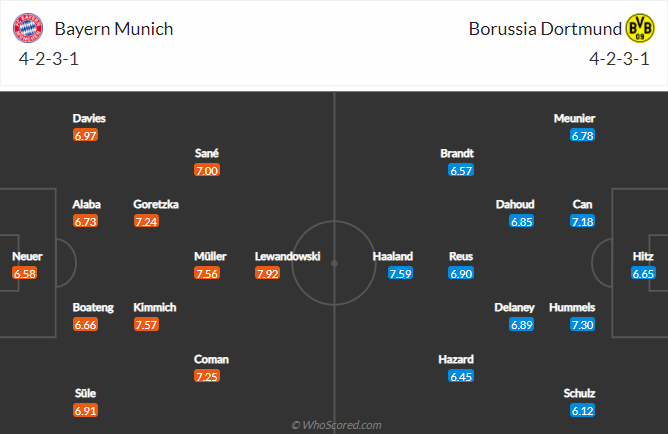Click Coman's 7.25 rating badge

coord(209,376)
